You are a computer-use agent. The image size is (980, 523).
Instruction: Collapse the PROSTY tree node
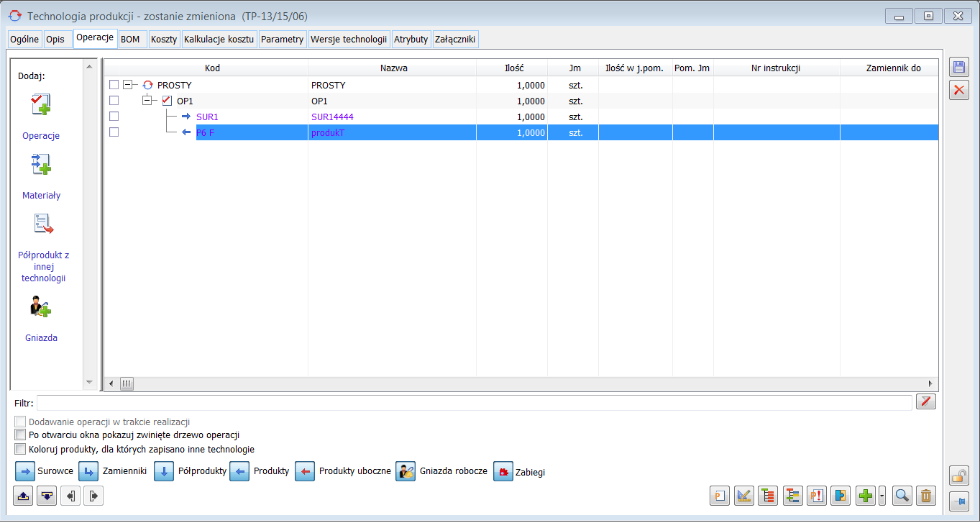pos(128,85)
